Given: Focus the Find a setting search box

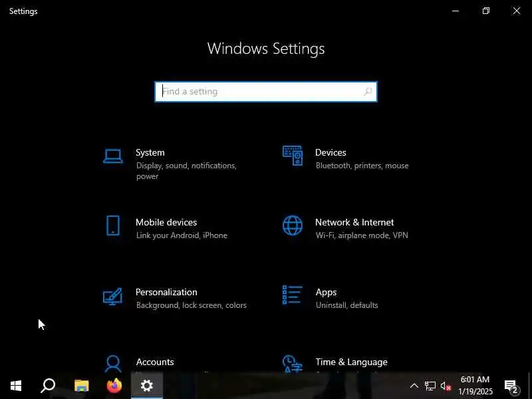Looking at the screenshot, I should [266, 92].
